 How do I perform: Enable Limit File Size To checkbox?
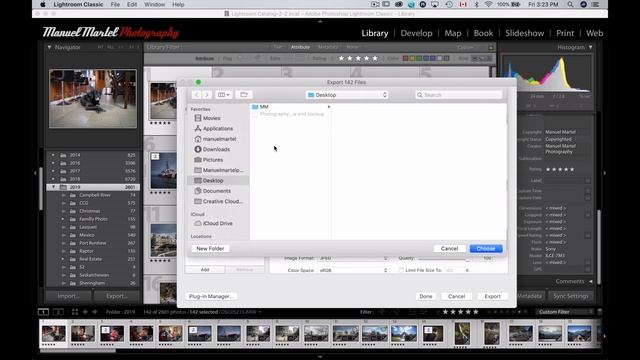pyautogui.click(x=401, y=270)
